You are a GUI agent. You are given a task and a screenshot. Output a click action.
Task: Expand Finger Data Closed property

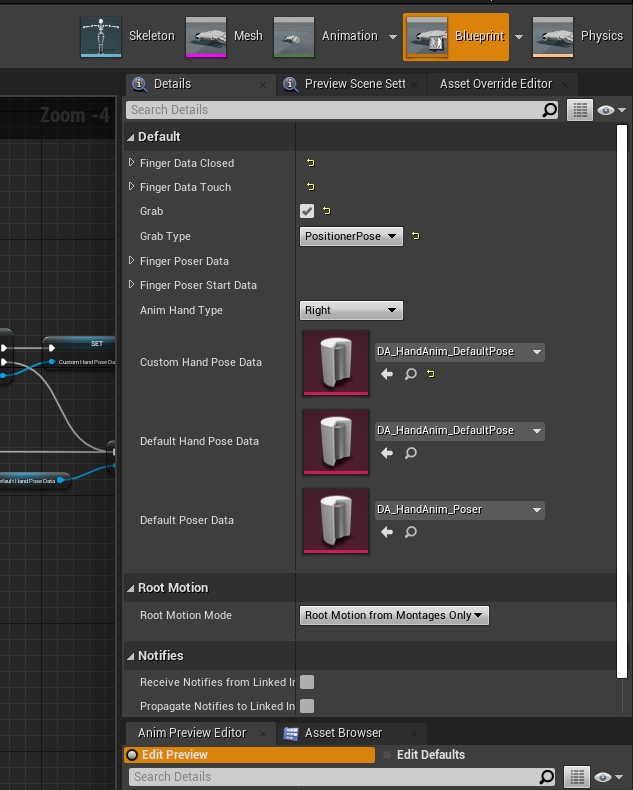pyautogui.click(x=132, y=162)
